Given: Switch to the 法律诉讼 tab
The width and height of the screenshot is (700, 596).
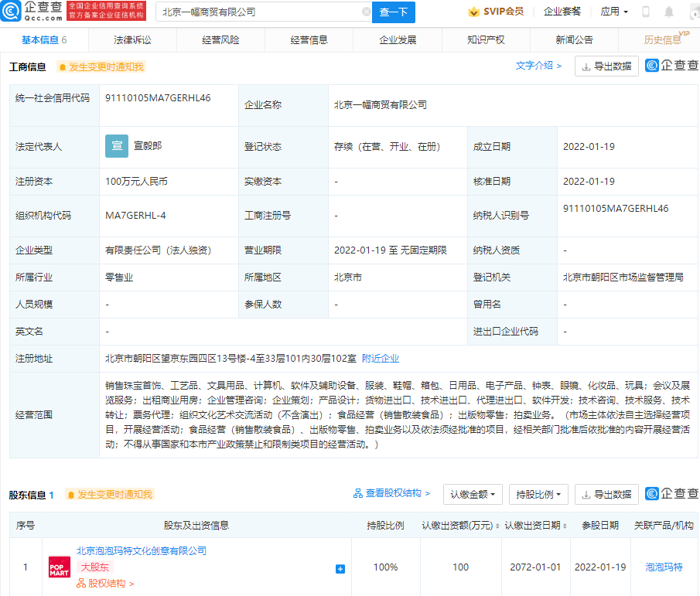Looking at the screenshot, I should [133, 39].
